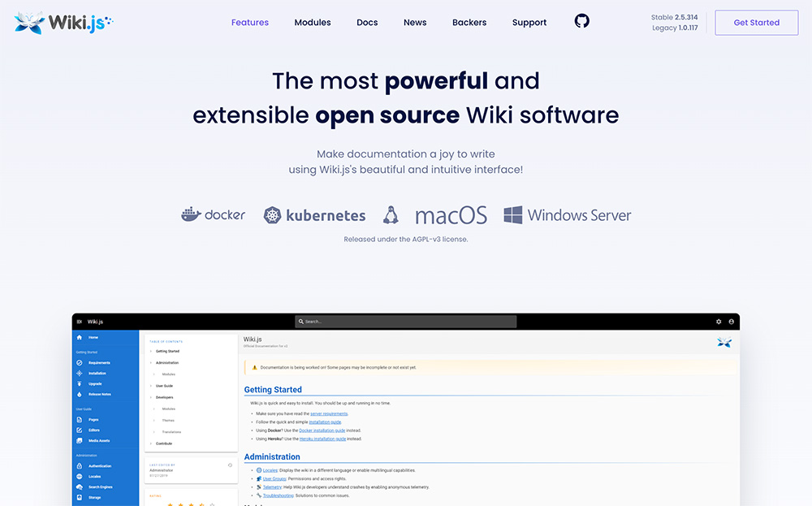Follow the Docker installation guide link
The image size is (812, 506).
coord(322,430)
